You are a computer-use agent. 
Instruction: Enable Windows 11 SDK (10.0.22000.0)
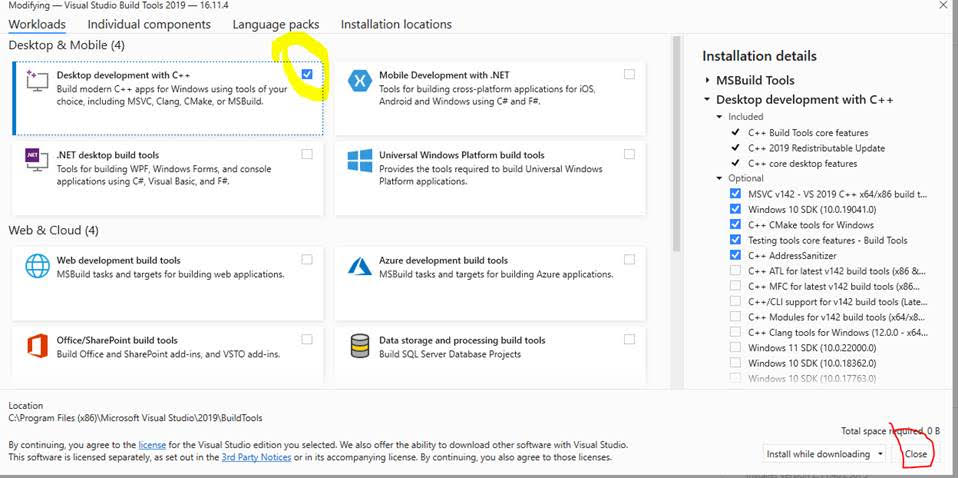click(735, 348)
